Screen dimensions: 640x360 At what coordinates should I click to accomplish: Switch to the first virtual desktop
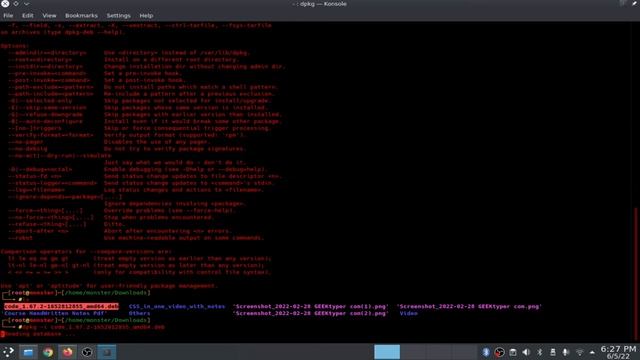tap(387, 352)
